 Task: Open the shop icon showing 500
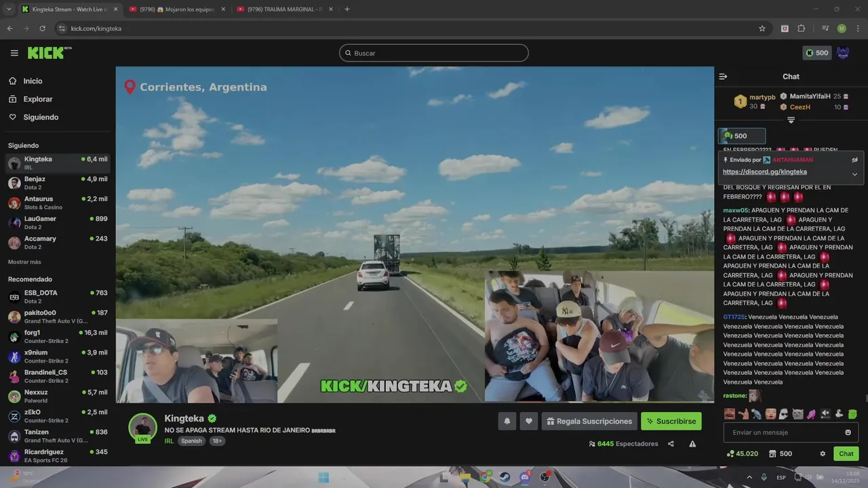[x=780, y=453]
